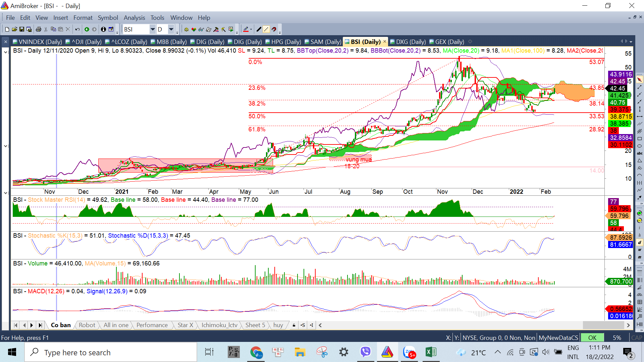Click the Windows taskbar search box
This screenshot has height=362, width=644.
[111, 352]
